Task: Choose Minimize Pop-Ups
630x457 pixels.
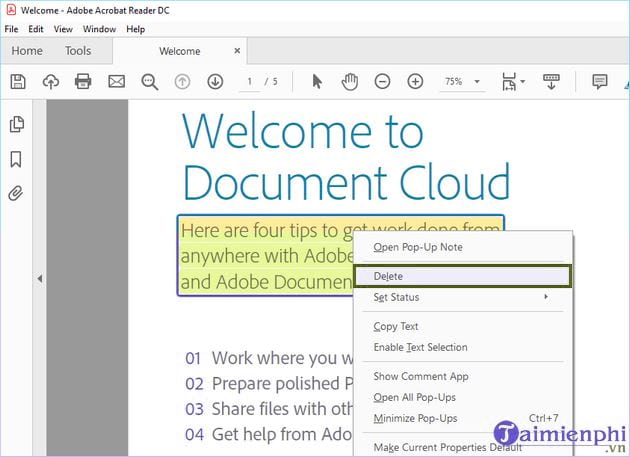Action: 462,418
